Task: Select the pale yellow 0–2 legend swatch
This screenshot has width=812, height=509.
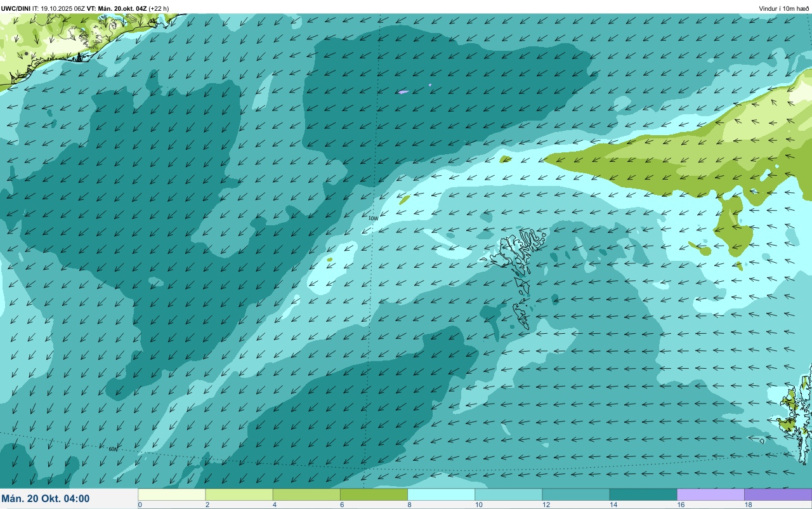Action: pos(172,494)
